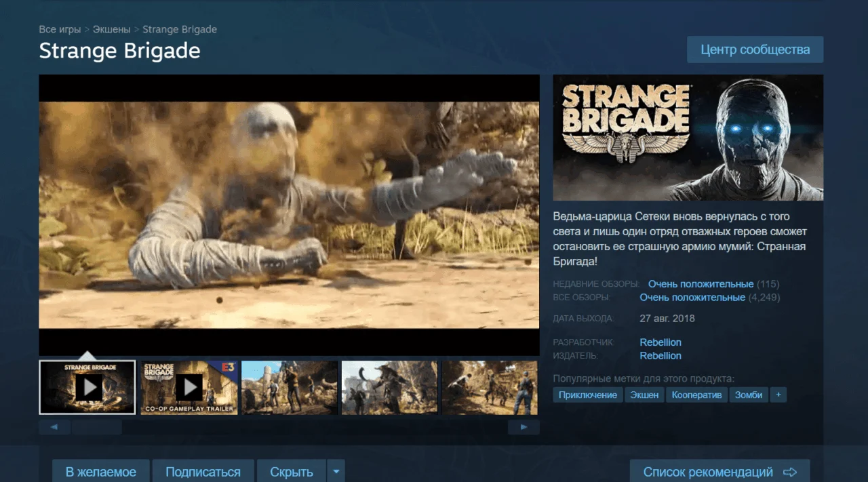The height and width of the screenshot is (482, 868).
Task: Click the plus button to add tags
Action: pyautogui.click(x=778, y=395)
